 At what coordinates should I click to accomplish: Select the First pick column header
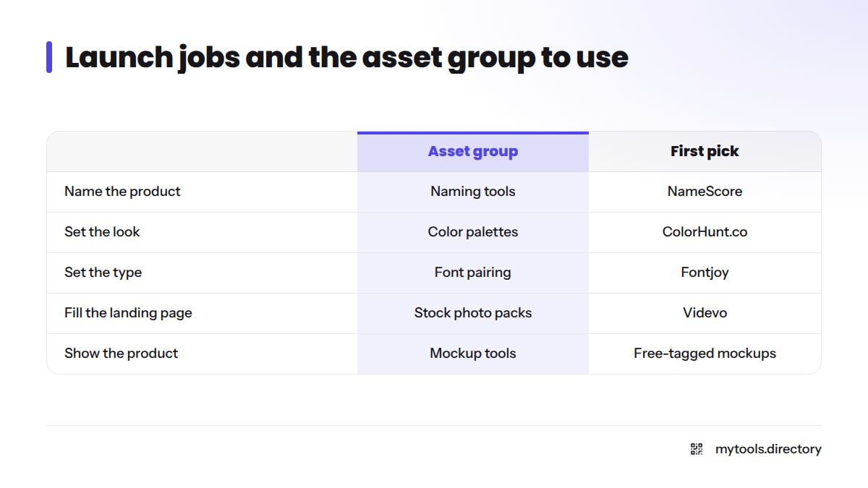[x=705, y=151]
